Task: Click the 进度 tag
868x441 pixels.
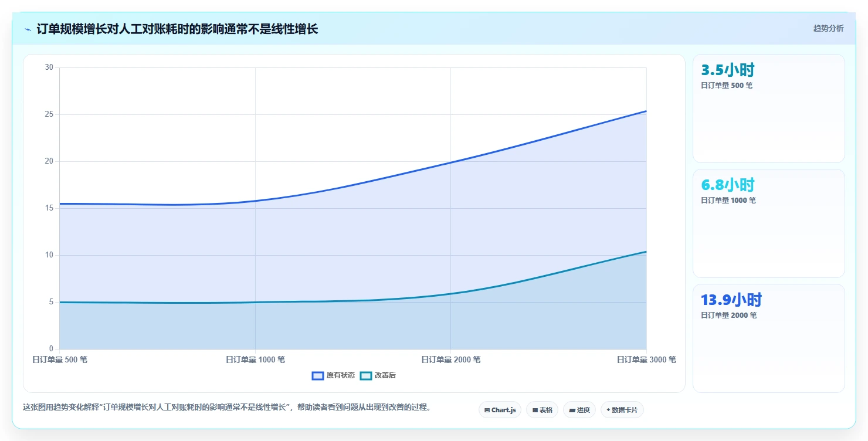Action: 579,410
